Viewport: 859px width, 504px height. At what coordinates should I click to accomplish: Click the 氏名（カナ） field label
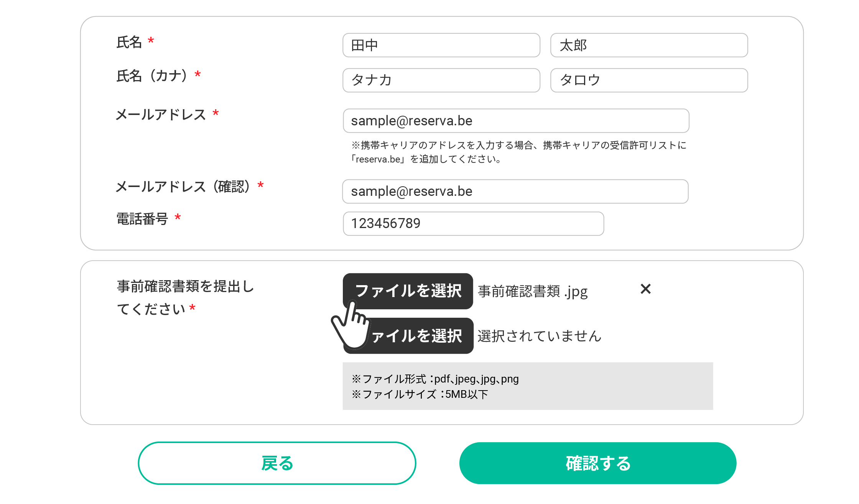(x=152, y=76)
